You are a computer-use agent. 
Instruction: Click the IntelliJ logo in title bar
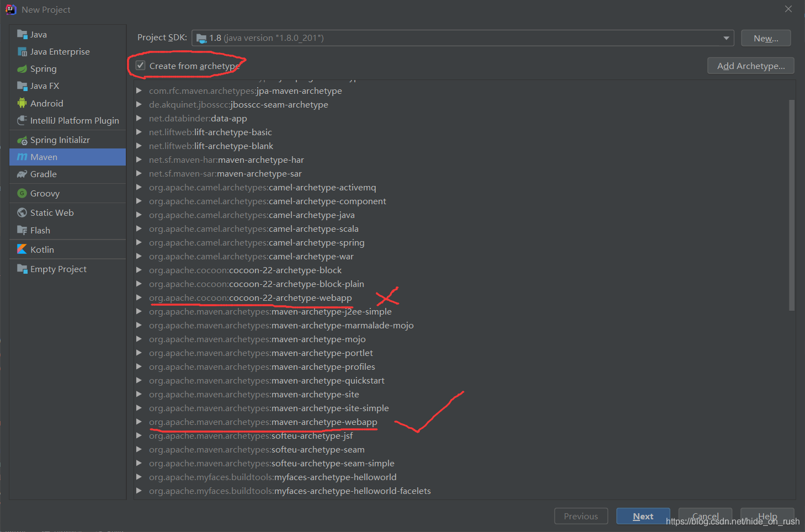coord(11,9)
